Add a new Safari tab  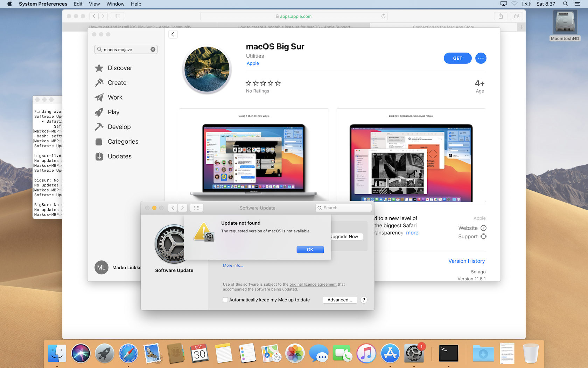click(521, 27)
